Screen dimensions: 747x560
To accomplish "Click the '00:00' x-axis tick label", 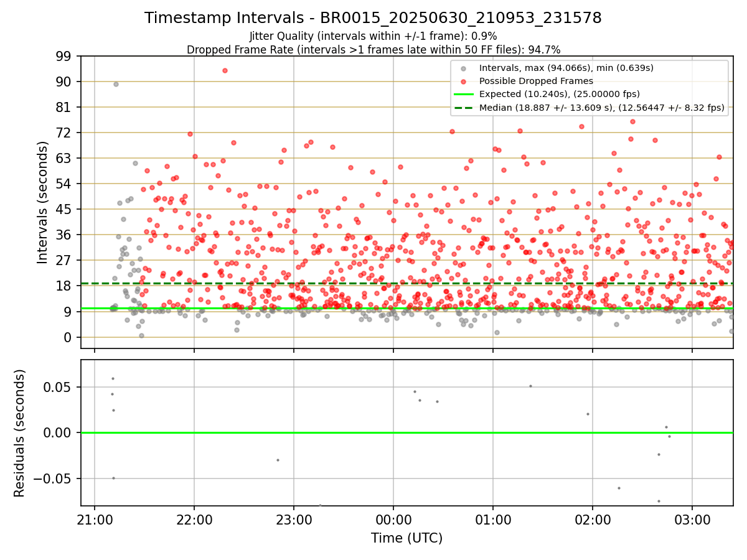I will pos(393,519).
